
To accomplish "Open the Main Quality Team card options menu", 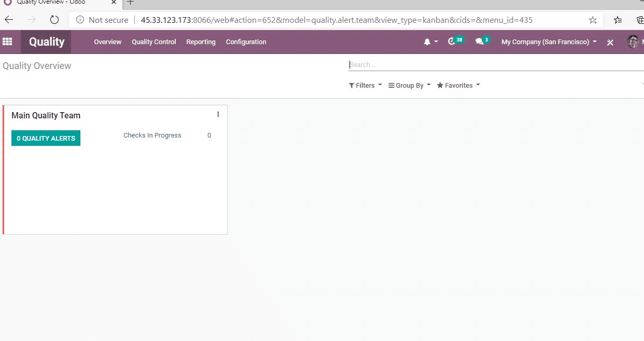I will pyautogui.click(x=218, y=114).
